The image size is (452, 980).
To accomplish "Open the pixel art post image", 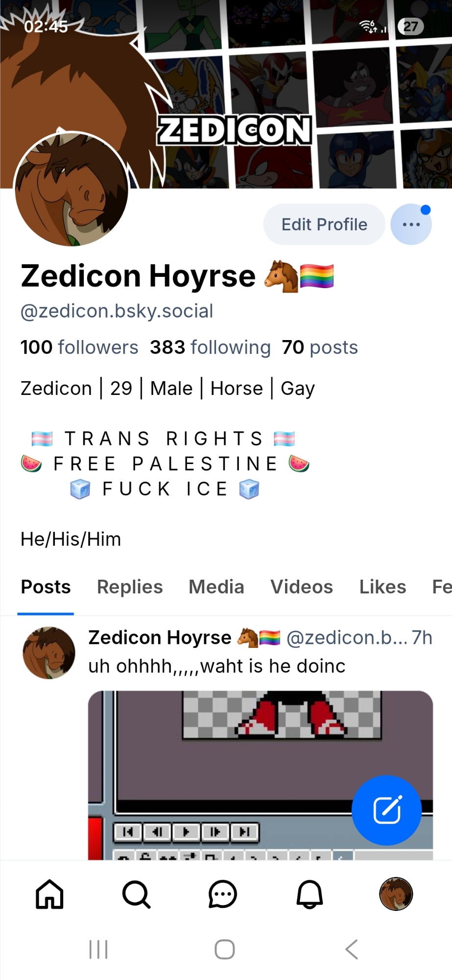I will pos(261,775).
